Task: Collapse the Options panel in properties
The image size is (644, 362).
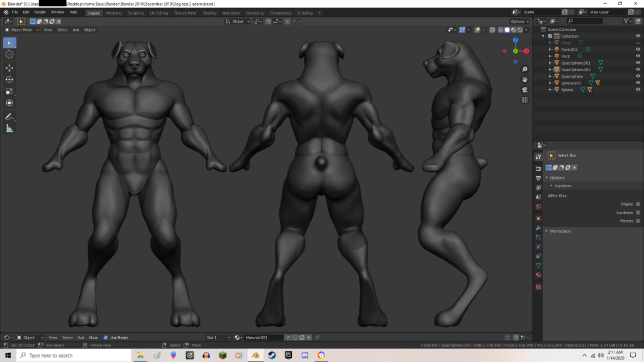Action: pyautogui.click(x=557, y=178)
